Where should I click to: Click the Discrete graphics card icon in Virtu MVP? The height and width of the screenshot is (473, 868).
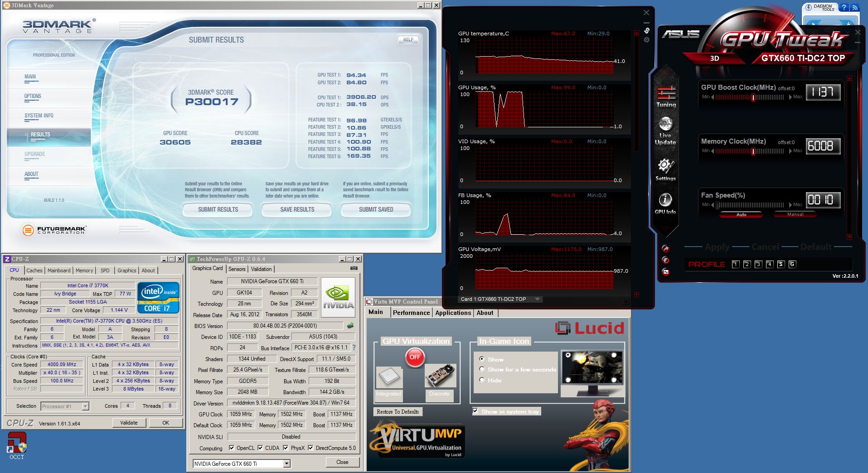[440, 376]
